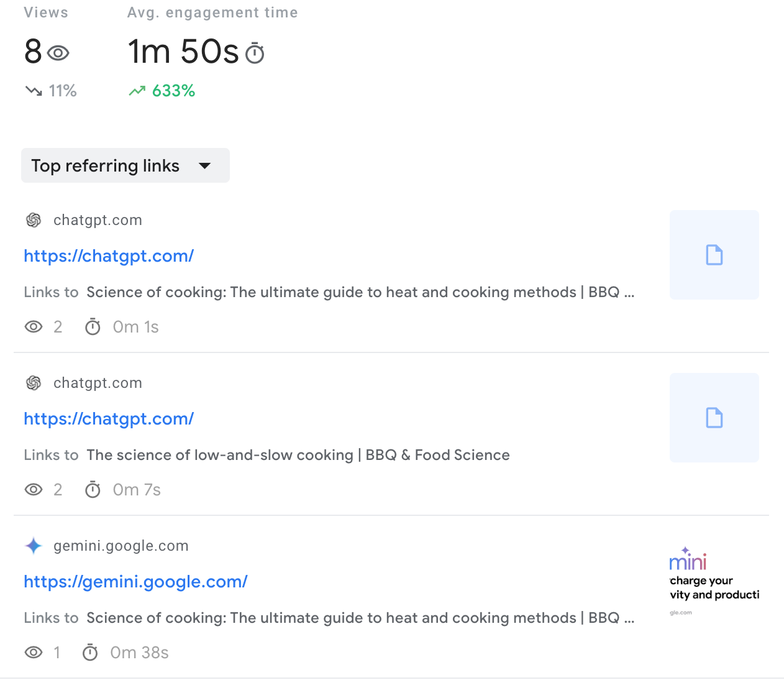Click the Science of cooking title in the first chatgpt.com referral
Image resolution: width=784 pixels, height=680 pixels.
click(x=360, y=292)
